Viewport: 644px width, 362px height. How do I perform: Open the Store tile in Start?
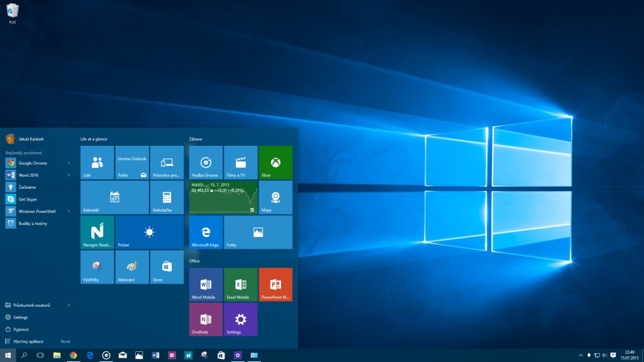tap(167, 267)
